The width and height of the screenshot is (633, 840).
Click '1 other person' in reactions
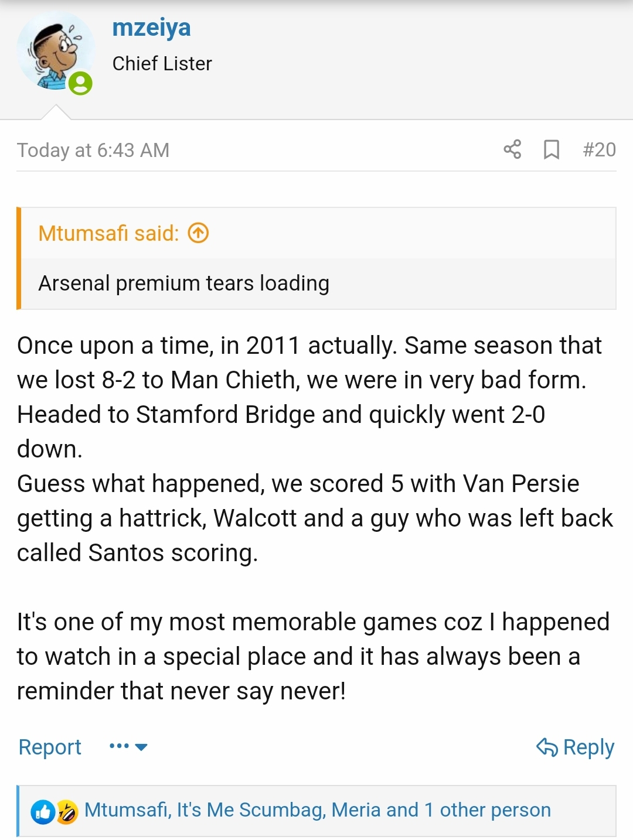(x=487, y=810)
